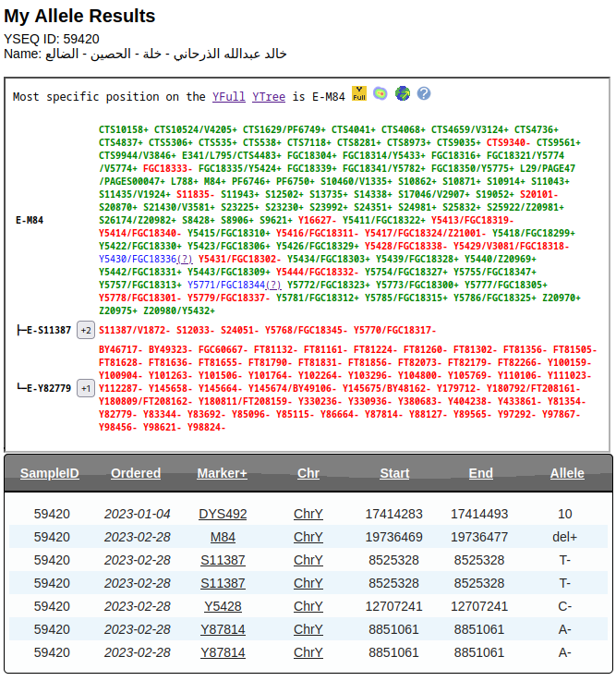This screenshot has height=681, width=616.
Task: Click the red BY46717- marker
Action: (x=121, y=349)
